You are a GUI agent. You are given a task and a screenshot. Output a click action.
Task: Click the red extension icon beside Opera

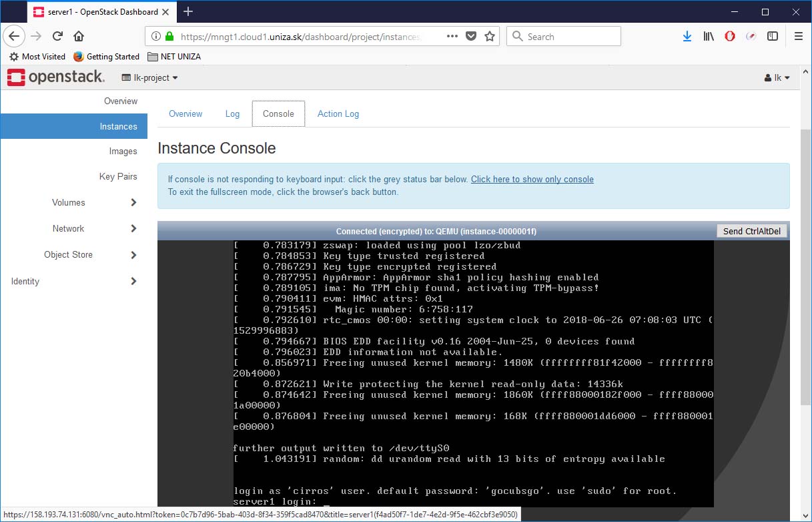click(x=751, y=37)
